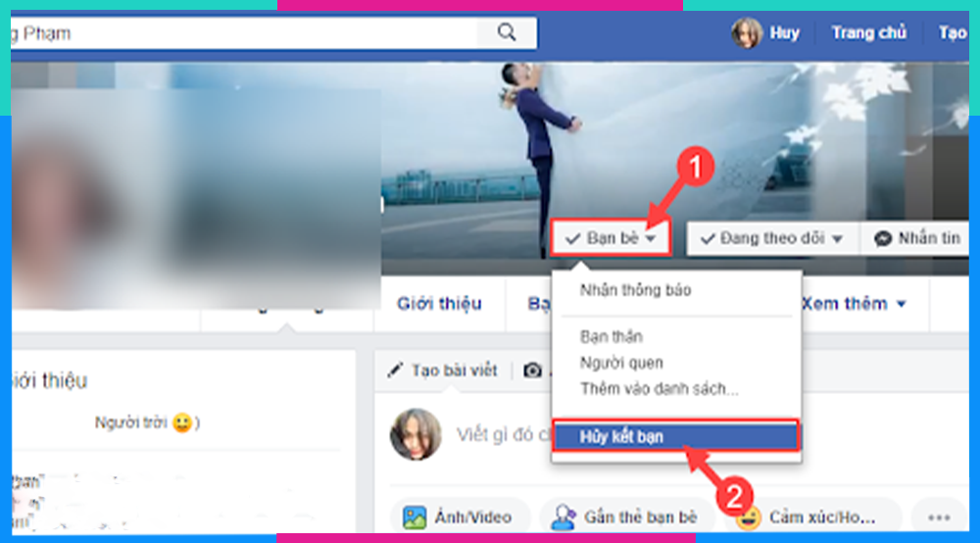The image size is (980, 543).
Task: Choose Thêm vào danh sách... option
Action: tap(660, 389)
